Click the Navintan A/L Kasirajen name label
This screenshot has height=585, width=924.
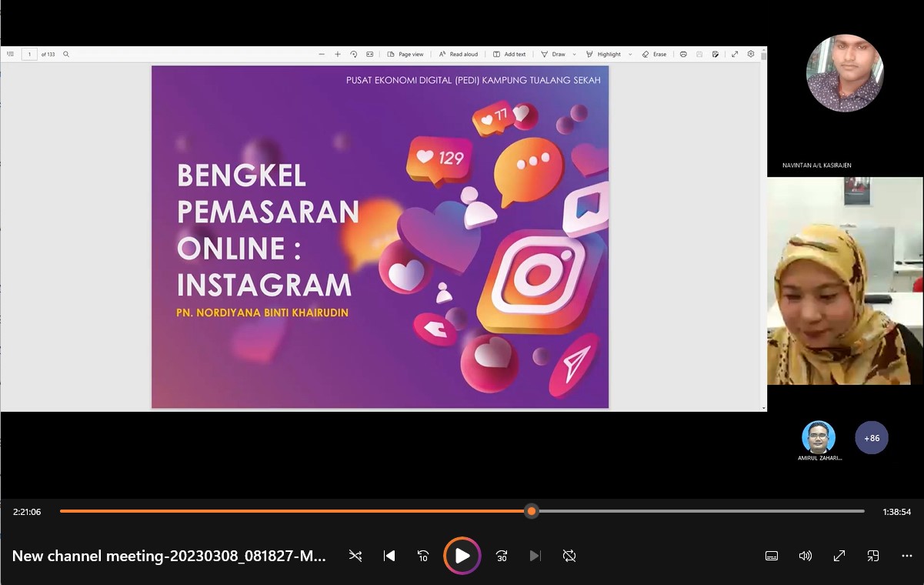pyautogui.click(x=816, y=165)
